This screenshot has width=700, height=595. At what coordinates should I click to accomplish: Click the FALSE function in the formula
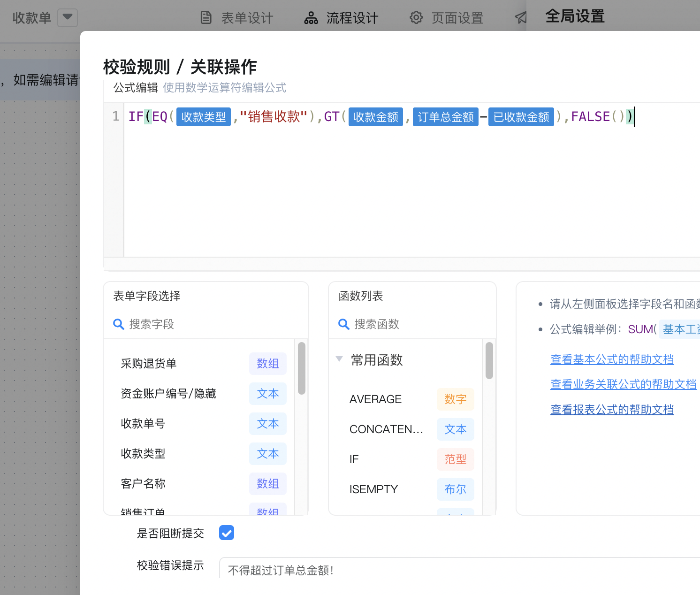(591, 116)
